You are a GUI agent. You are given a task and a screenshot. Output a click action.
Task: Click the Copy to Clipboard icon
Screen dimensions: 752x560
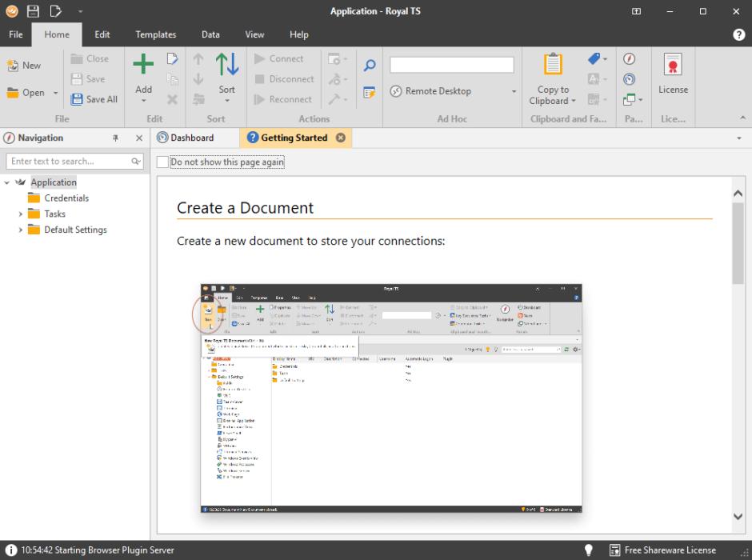point(553,64)
